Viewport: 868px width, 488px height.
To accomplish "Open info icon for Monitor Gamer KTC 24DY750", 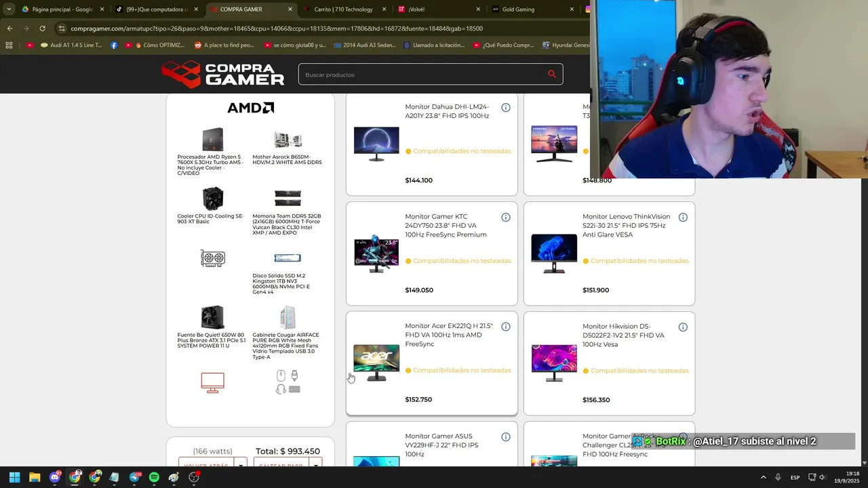I will click(x=506, y=218).
